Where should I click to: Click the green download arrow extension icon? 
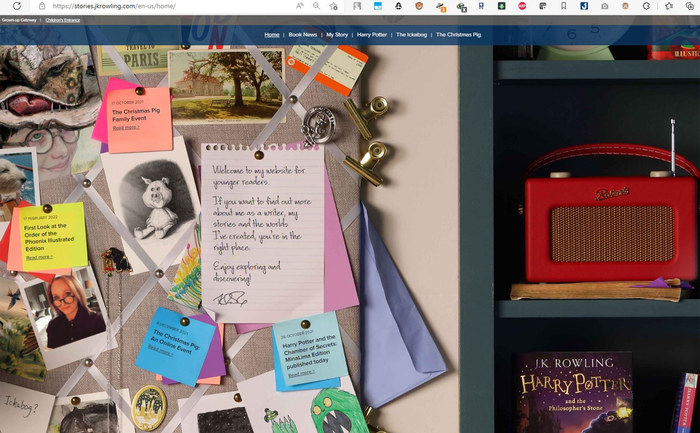pos(501,6)
